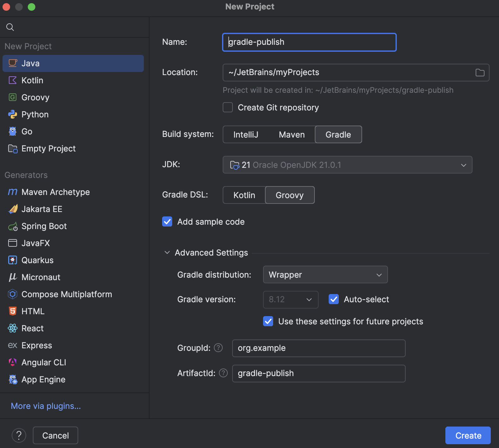Enable Create Git repository checkbox

228,108
